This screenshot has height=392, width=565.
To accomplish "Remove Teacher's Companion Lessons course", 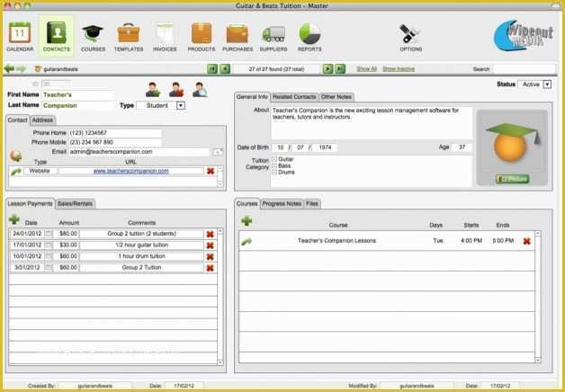I will tap(527, 241).
